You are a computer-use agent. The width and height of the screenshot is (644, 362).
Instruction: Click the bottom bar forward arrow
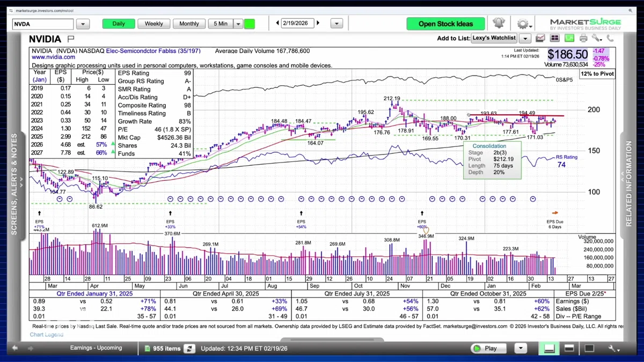pyautogui.click(x=30, y=348)
